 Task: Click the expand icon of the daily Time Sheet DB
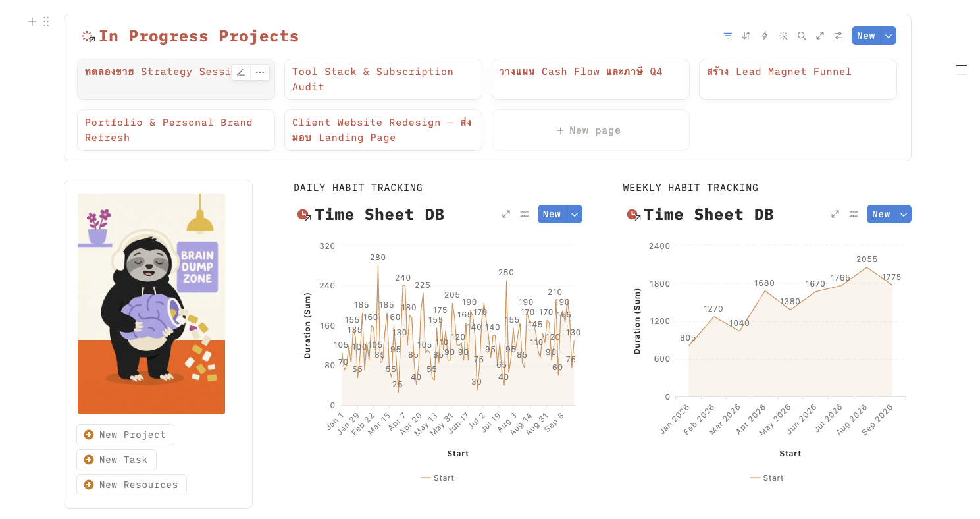[506, 214]
